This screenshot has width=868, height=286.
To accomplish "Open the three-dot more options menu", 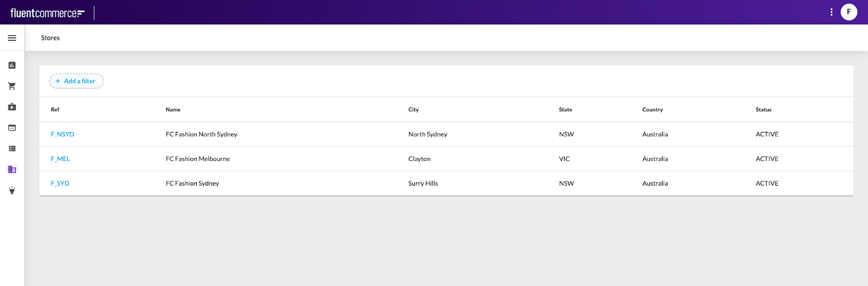I will pyautogui.click(x=831, y=12).
